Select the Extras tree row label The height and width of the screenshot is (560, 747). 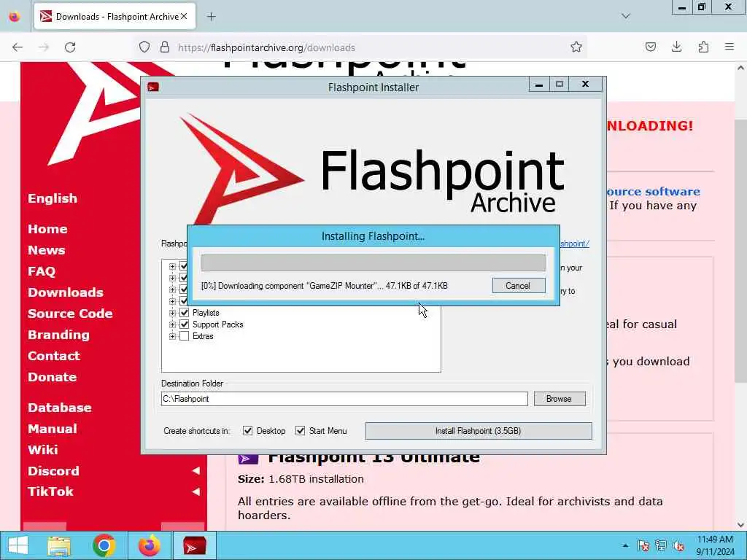pyautogui.click(x=203, y=336)
